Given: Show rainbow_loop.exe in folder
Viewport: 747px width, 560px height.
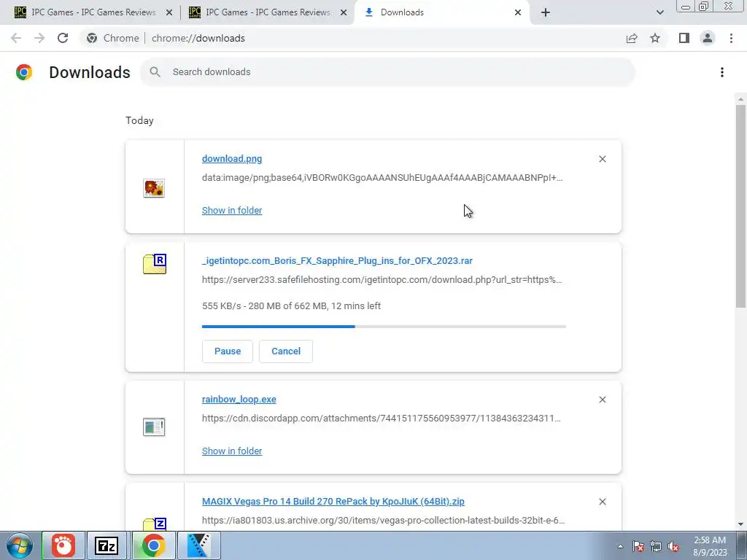Looking at the screenshot, I should coord(232,451).
